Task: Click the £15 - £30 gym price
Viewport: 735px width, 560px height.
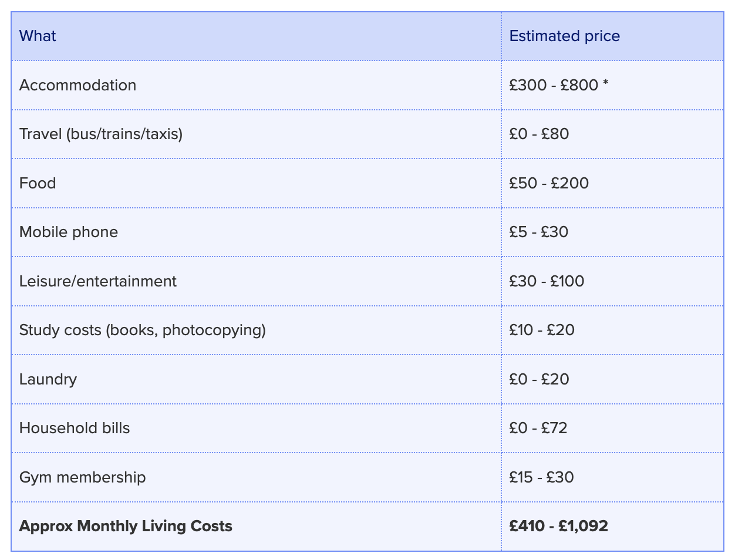Action: pyautogui.click(x=541, y=477)
